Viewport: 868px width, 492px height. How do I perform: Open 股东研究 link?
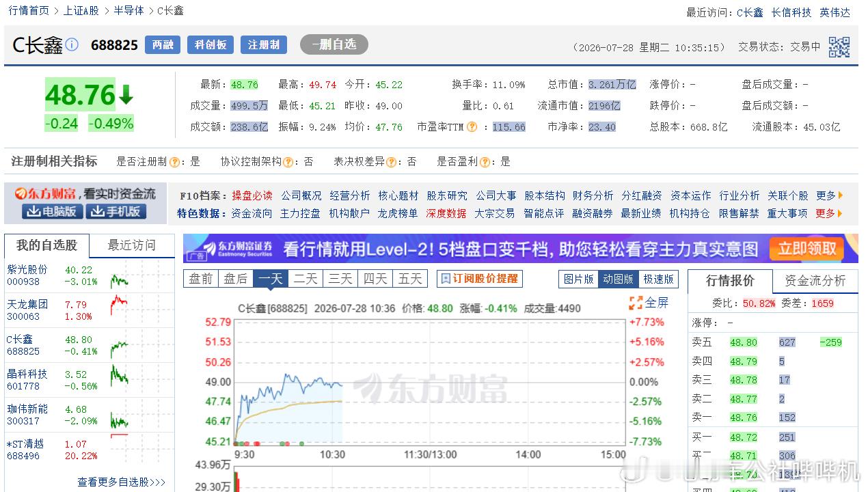coord(447,195)
